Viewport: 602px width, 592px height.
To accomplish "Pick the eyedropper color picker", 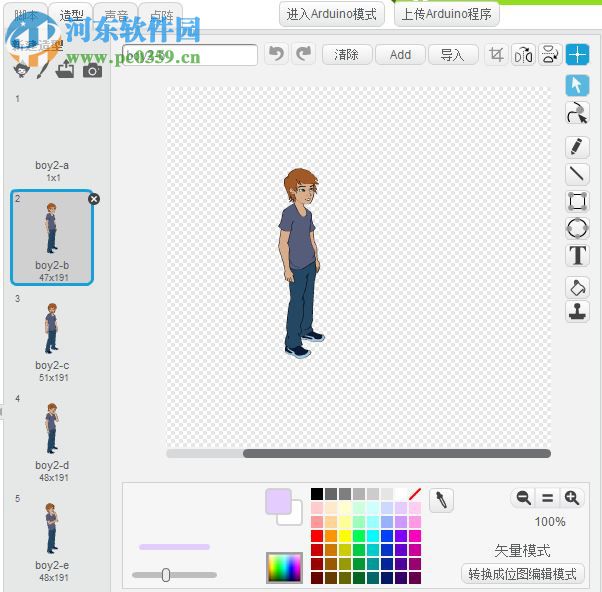I will coord(441,500).
